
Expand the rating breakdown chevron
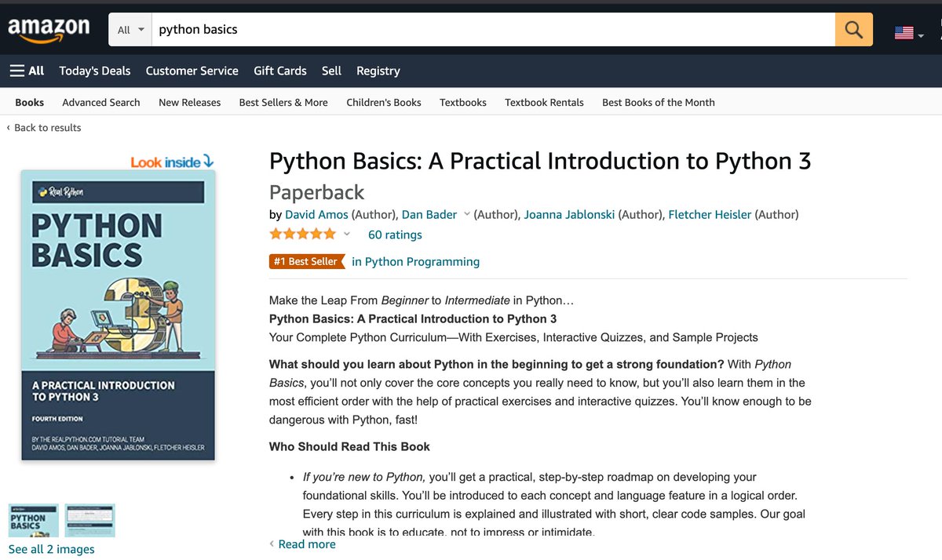tap(346, 234)
